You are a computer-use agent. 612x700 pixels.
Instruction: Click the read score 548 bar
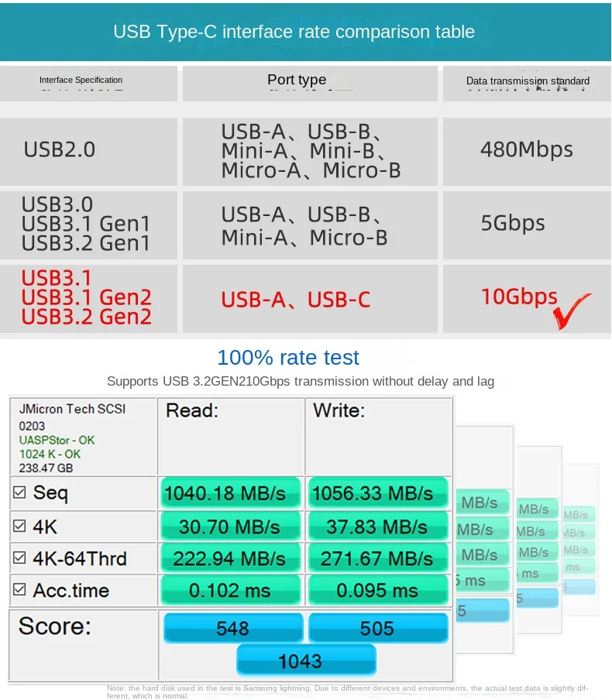pos(232,628)
